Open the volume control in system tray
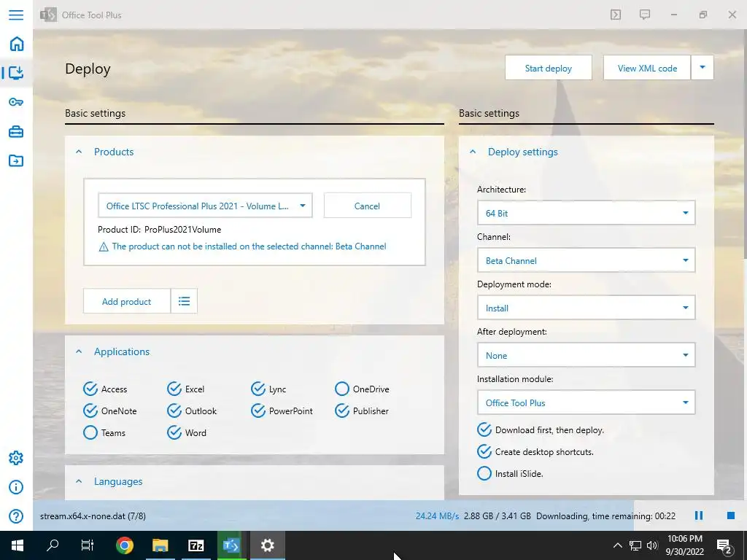Image resolution: width=747 pixels, height=560 pixels. [652, 545]
